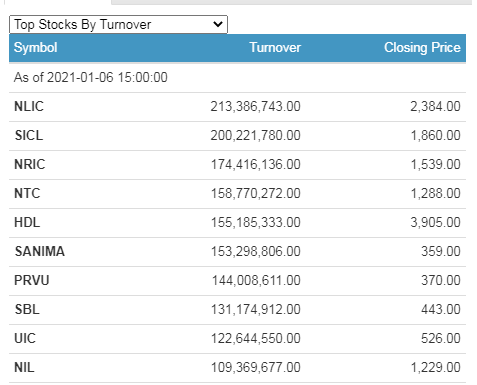Click NIL turnover value 109,369,677.00
Viewport: 477px width, 385px height.
click(x=255, y=368)
